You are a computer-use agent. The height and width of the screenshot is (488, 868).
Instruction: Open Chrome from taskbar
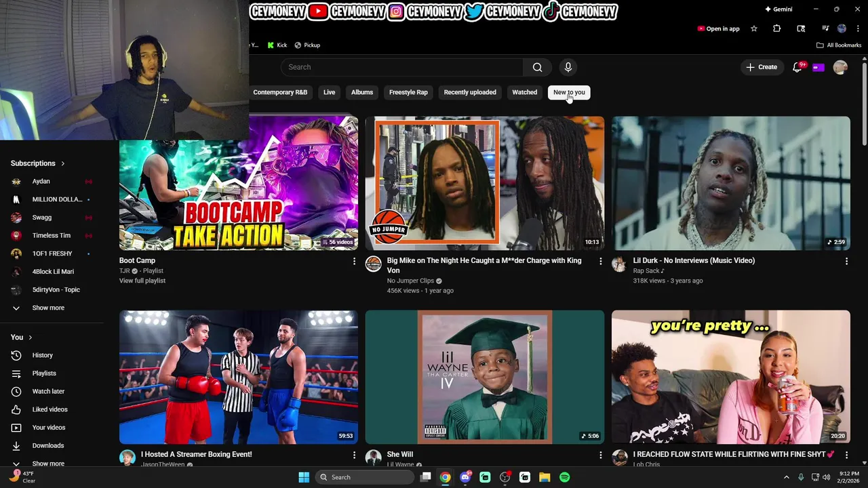click(x=445, y=477)
